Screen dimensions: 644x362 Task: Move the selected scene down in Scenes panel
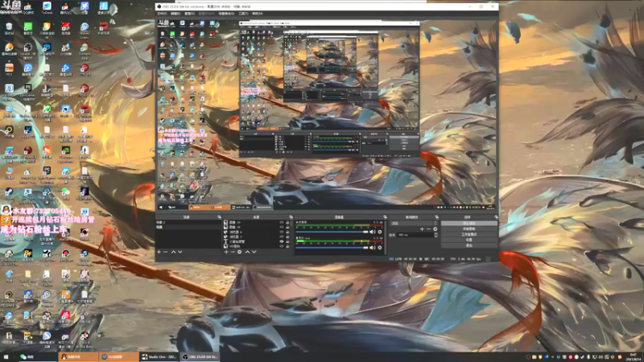[180, 252]
